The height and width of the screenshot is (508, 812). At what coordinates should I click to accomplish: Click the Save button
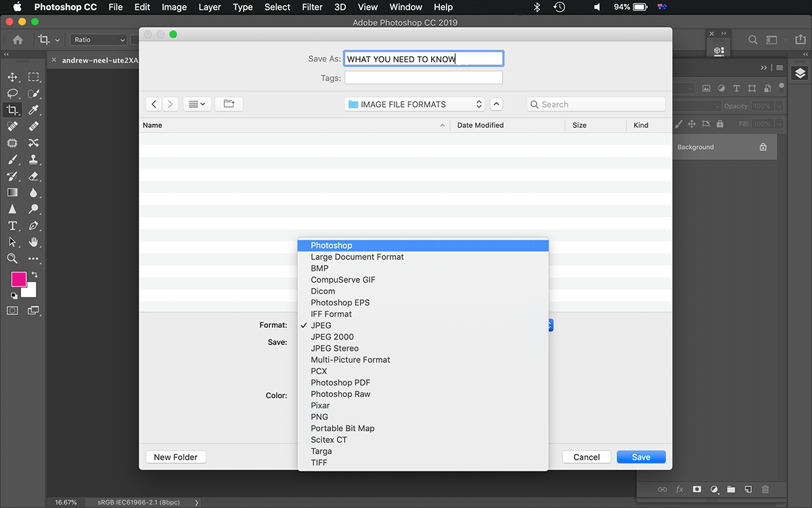(x=641, y=457)
